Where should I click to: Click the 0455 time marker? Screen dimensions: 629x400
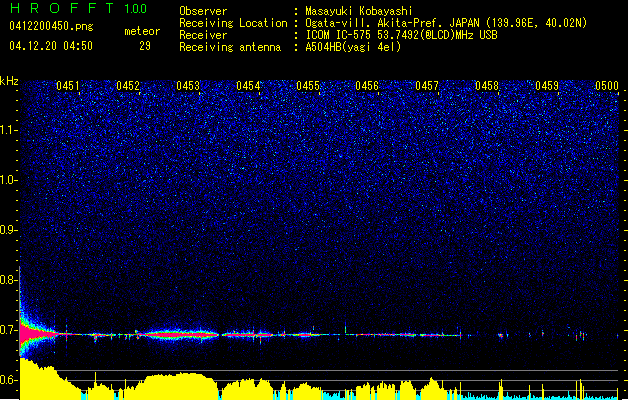[308, 86]
